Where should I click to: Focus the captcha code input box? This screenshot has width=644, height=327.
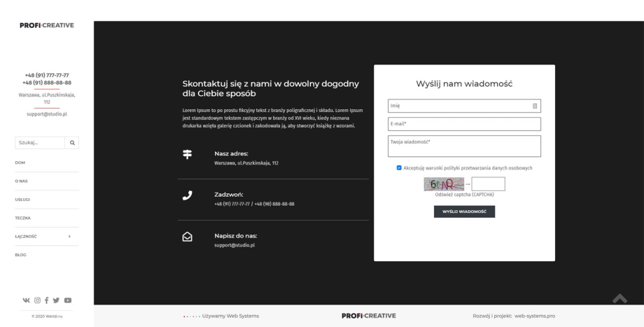[488, 184]
